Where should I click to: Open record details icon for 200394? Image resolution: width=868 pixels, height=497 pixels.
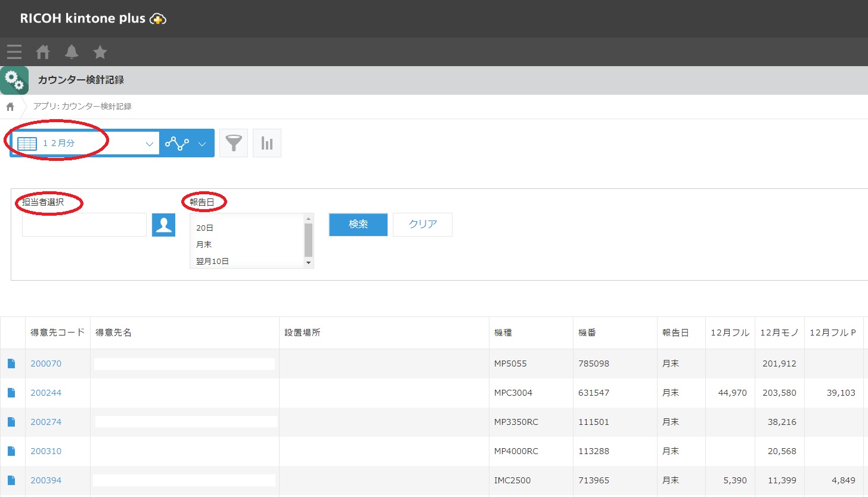point(11,480)
